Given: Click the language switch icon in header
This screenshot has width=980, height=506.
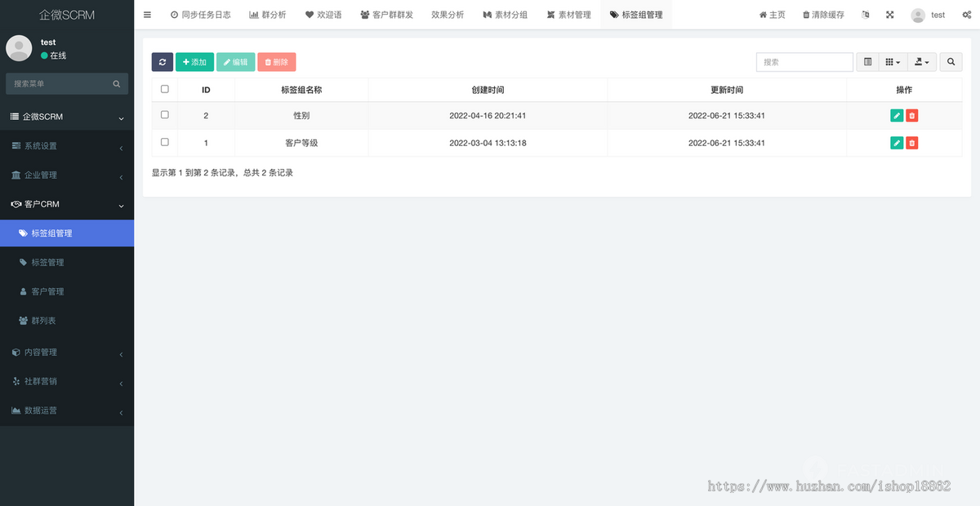Looking at the screenshot, I should [x=865, y=14].
